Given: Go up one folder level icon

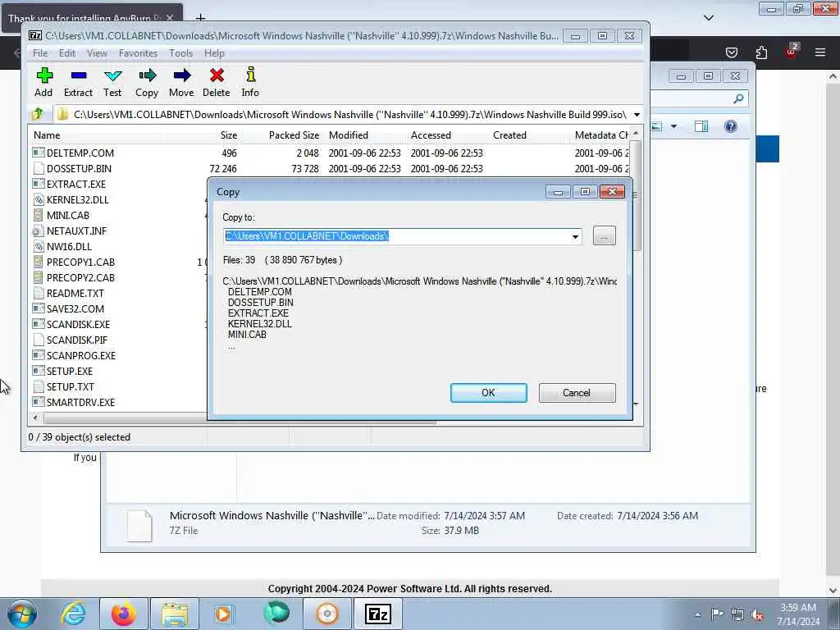Looking at the screenshot, I should coord(38,114).
